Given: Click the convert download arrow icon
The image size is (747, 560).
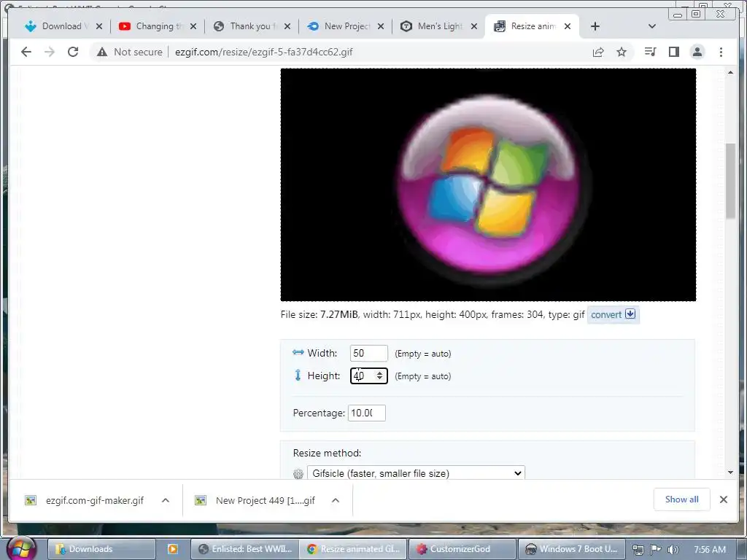Looking at the screenshot, I should 630,314.
